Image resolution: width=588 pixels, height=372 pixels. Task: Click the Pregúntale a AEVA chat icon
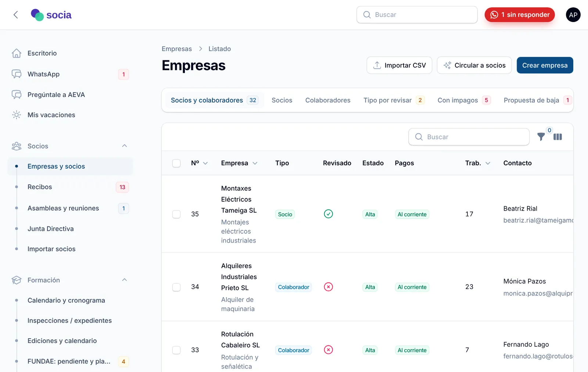point(17,94)
